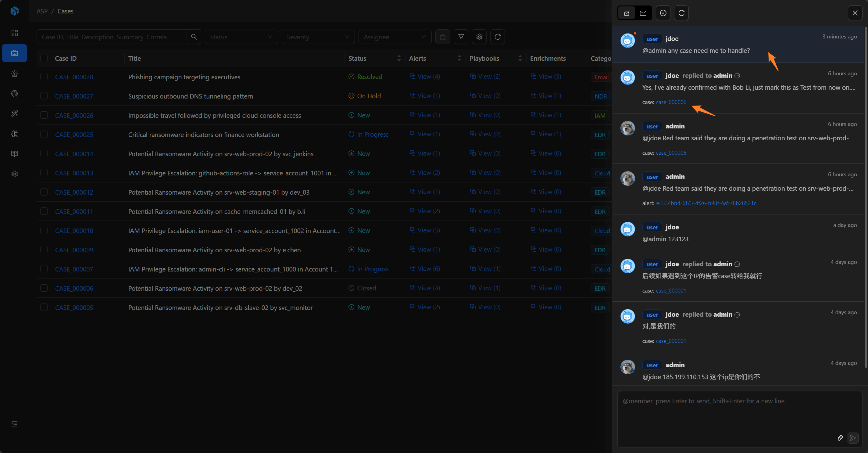The width and height of the screenshot is (868, 453).
Task: Open the AI brain icon in sidebar
Action: 15,134
